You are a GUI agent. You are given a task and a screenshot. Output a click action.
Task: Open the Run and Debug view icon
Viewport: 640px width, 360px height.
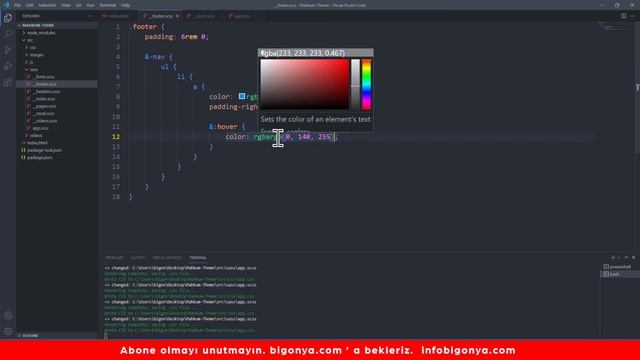pyautogui.click(x=8, y=66)
